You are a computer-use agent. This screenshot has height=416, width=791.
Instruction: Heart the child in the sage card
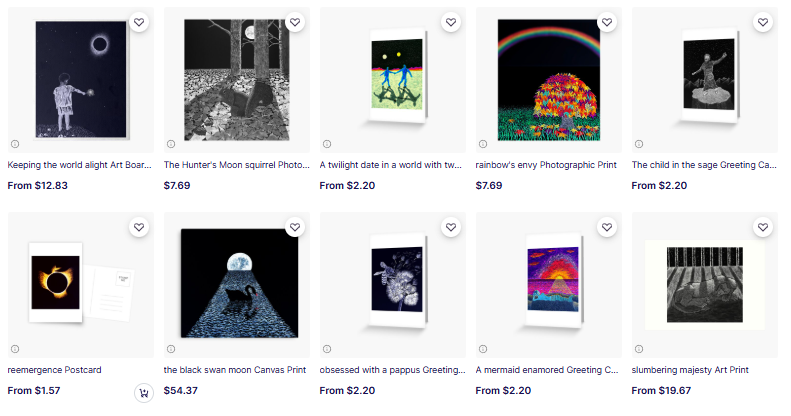763,22
